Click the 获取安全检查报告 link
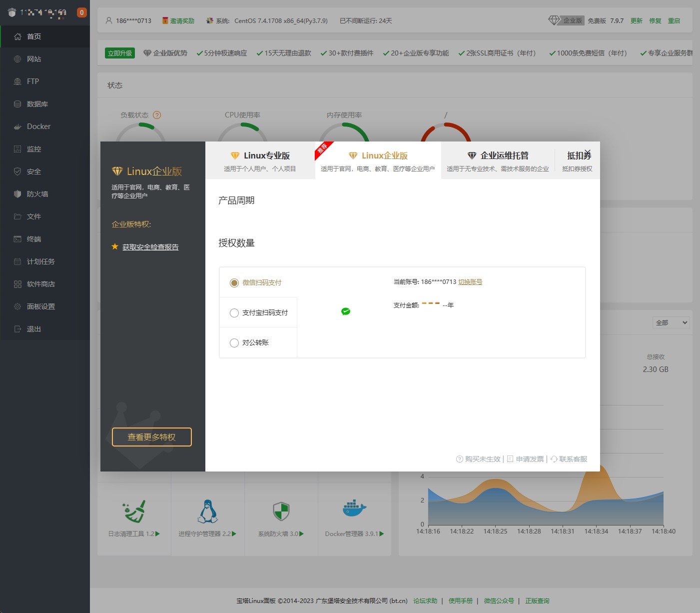Viewport: 700px width, 613px height. click(x=150, y=247)
